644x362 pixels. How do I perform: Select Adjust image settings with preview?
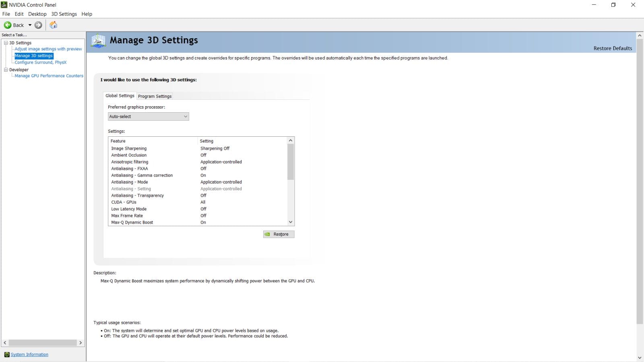coord(48,49)
